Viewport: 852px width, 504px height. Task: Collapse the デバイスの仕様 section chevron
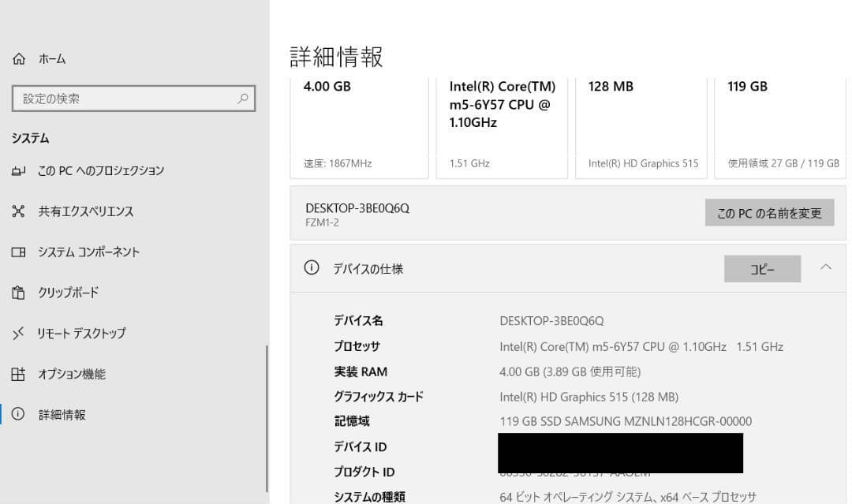tap(826, 267)
